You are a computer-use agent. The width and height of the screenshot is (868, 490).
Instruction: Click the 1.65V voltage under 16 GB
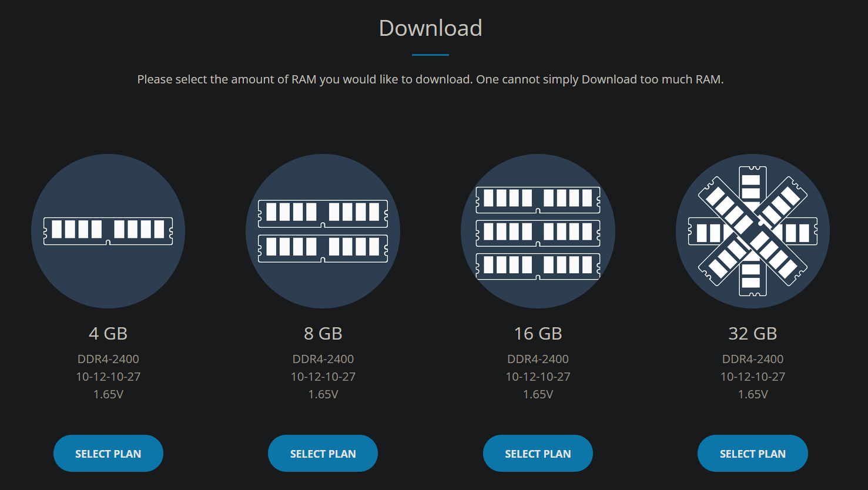538,394
